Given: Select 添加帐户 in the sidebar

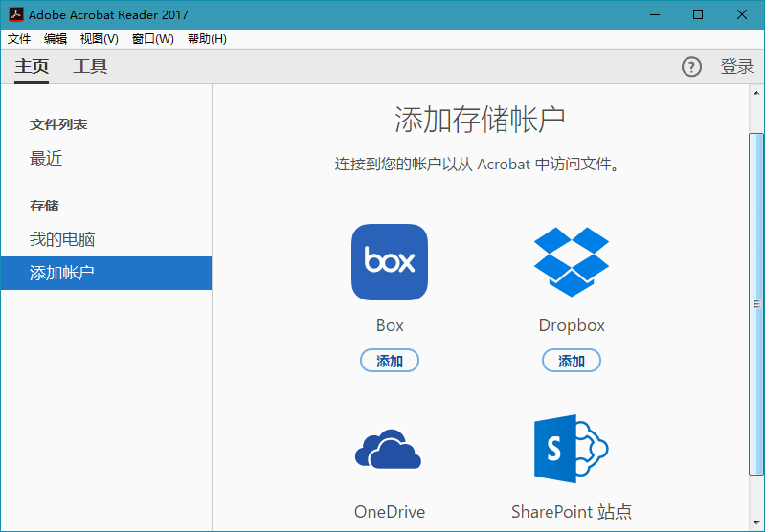Looking at the screenshot, I should [x=106, y=273].
